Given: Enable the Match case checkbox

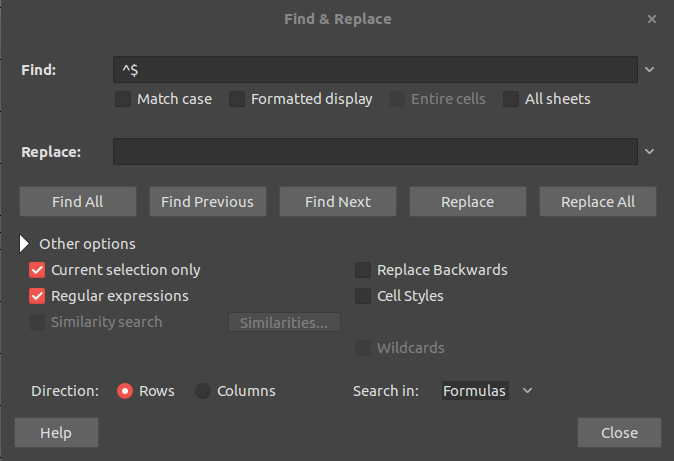Looking at the screenshot, I should point(123,99).
